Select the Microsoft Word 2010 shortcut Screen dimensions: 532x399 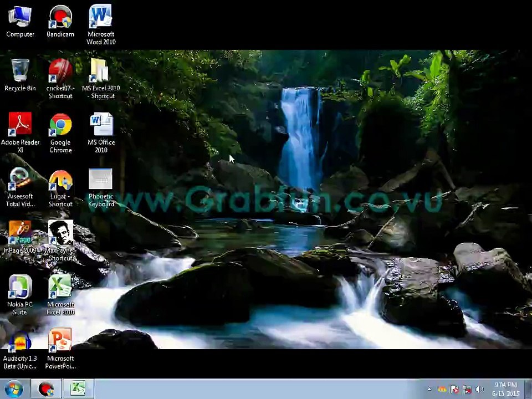(101, 24)
